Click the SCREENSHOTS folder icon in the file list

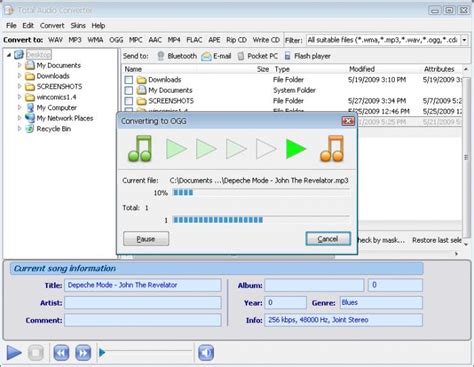142,101
